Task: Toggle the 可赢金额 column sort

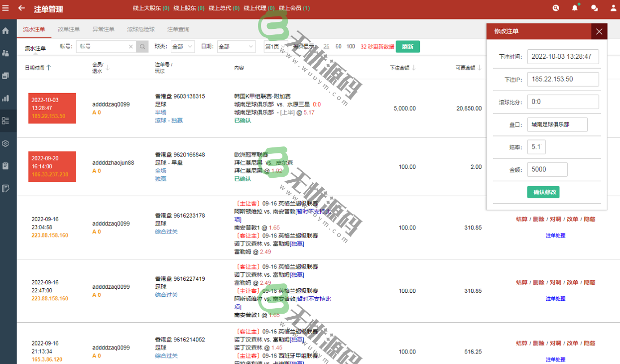Action: [479, 67]
